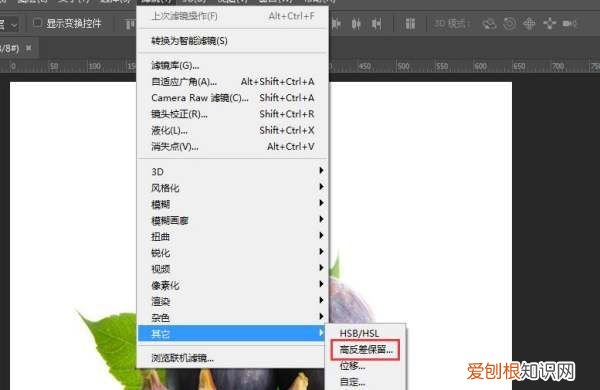Click 上次滤镜操作(F) menu entry
Image resolution: width=600 pixels, height=390 pixels.
pos(232,16)
